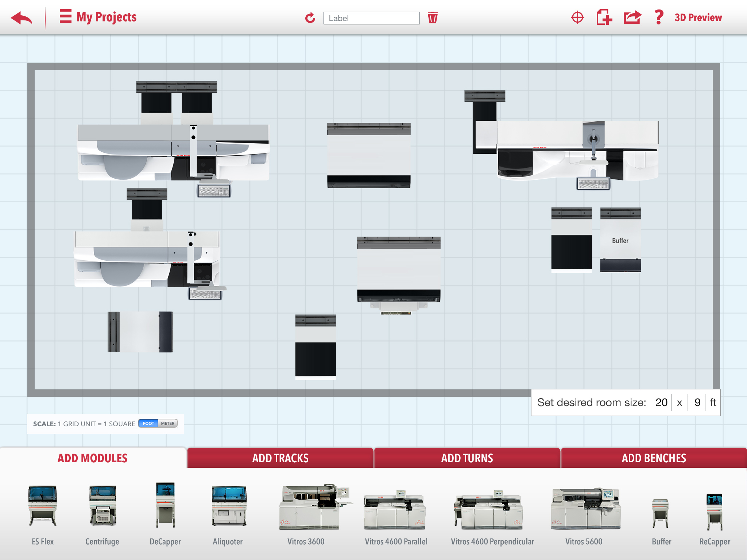Open help with question mark icon
Image resolution: width=747 pixels, height=560 pixels.
(x=659, y=17)
